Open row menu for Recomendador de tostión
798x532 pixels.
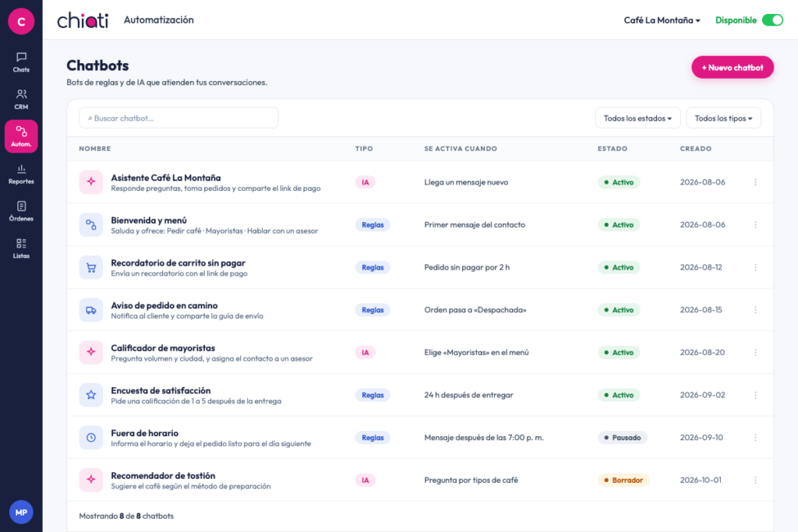point(755,480)
